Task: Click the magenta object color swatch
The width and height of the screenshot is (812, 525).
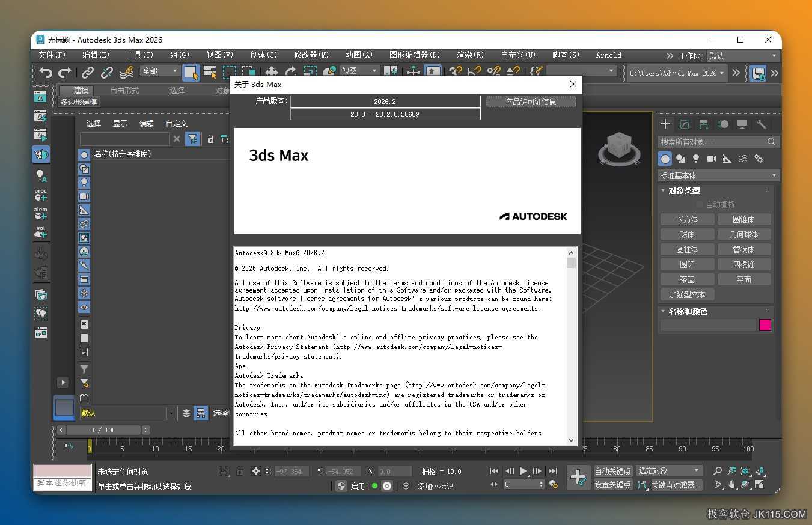Action: point(765,325)
